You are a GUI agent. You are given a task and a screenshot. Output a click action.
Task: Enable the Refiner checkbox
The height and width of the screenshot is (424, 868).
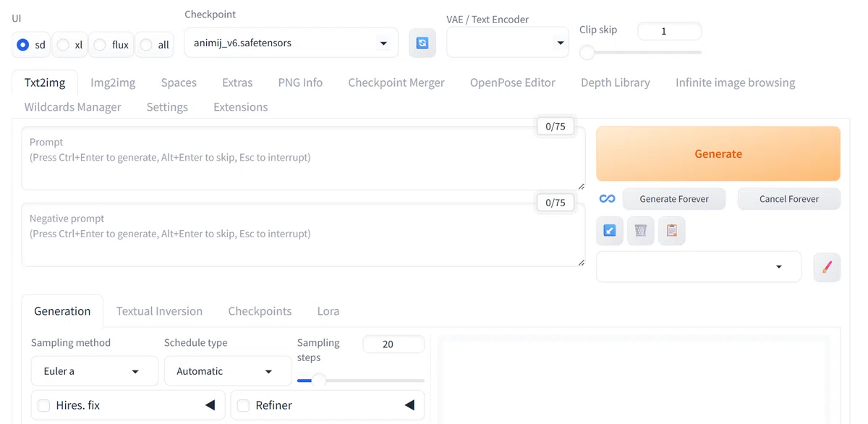click(x=244, y=405)
